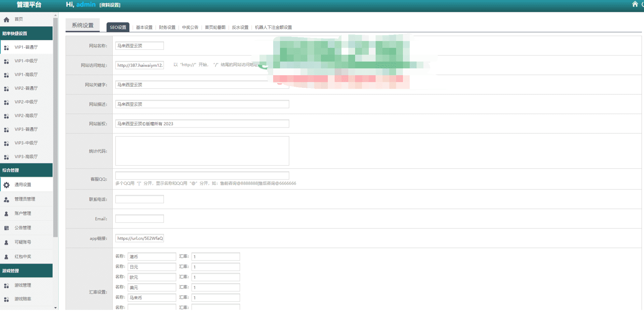Click the 客服QQ input field
The width and height of the screenshot is (644, 320).
[x=202, y=175]
